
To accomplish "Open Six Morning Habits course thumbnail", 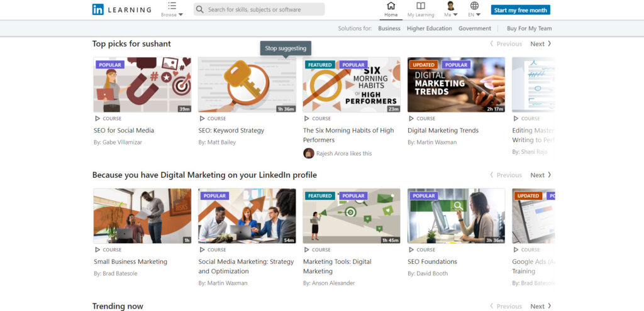I will point(352,85).
